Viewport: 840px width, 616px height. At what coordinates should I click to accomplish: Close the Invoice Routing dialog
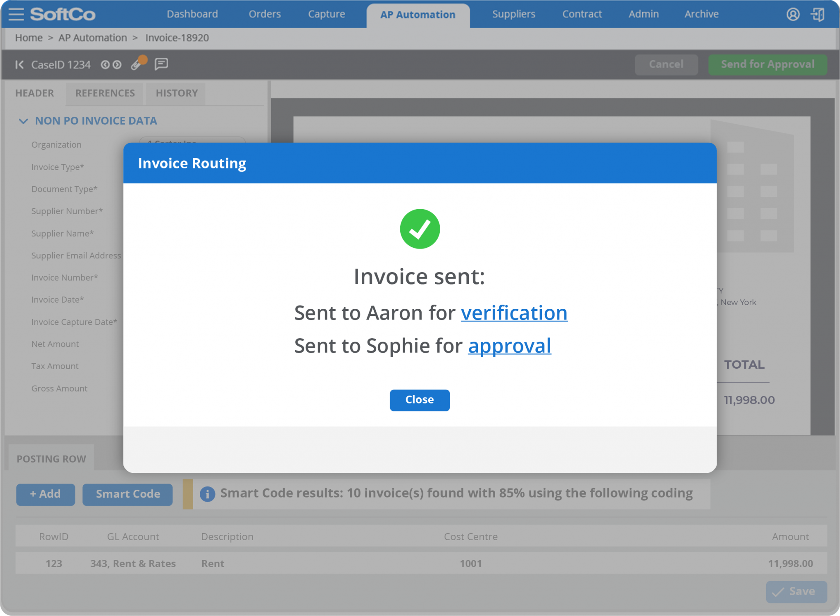(420, 400)
